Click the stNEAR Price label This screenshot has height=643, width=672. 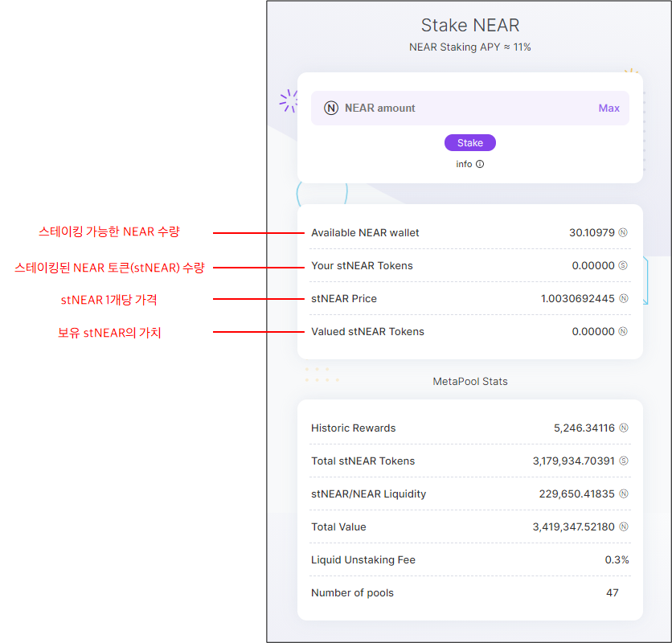[344, 299]
